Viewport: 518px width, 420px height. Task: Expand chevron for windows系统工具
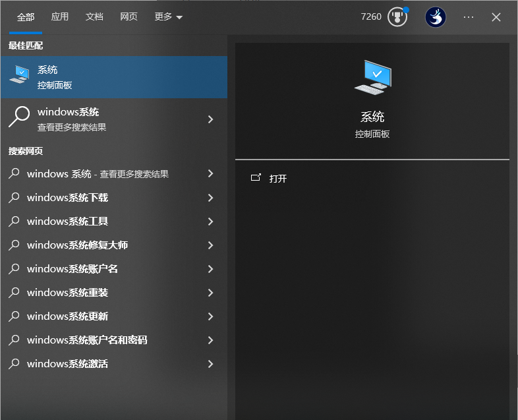coord(210,222)
